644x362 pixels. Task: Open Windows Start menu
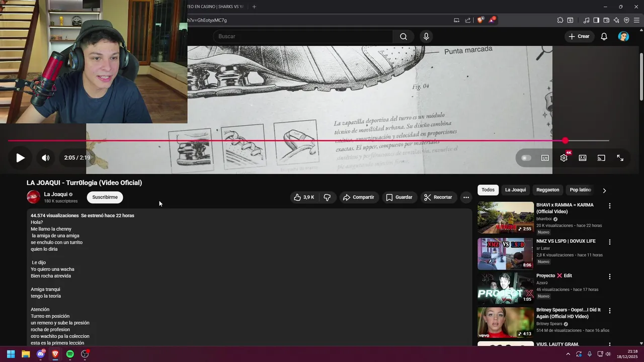click(11, 354)
